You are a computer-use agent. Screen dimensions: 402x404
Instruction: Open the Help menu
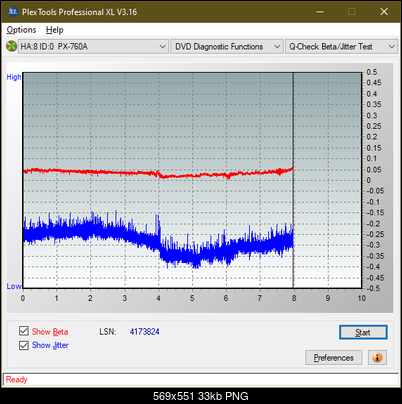[x=55, y=30]
